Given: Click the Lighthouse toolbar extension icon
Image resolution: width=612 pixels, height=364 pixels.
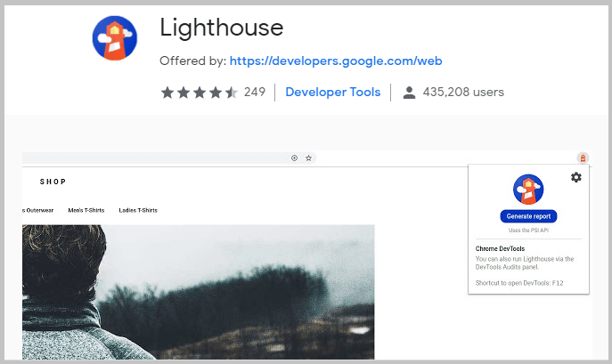Looking at the screenshot, I should tap(583, 158).
